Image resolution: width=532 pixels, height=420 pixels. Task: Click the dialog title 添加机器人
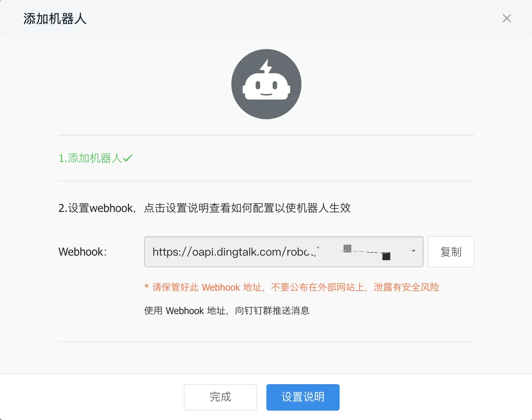click(55, 18)
